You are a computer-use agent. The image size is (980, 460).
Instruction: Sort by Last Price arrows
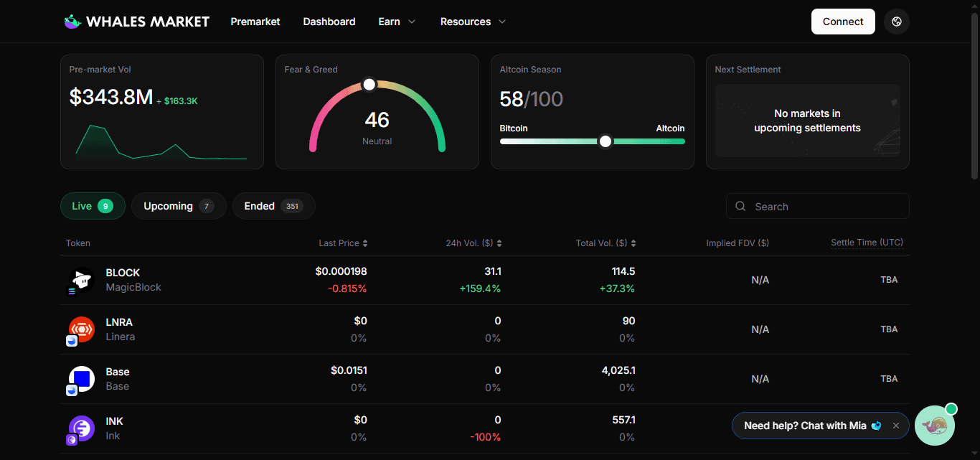[365, 243]
